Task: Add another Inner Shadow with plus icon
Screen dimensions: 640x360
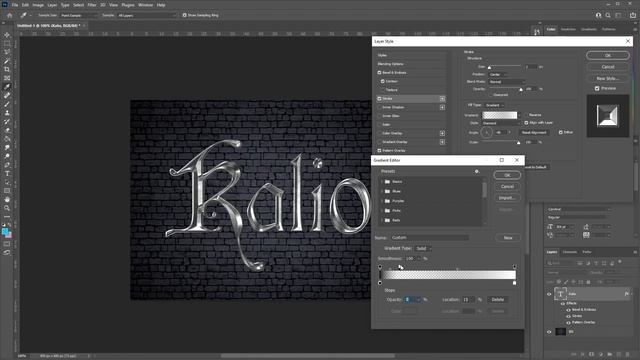Action: 442,107
